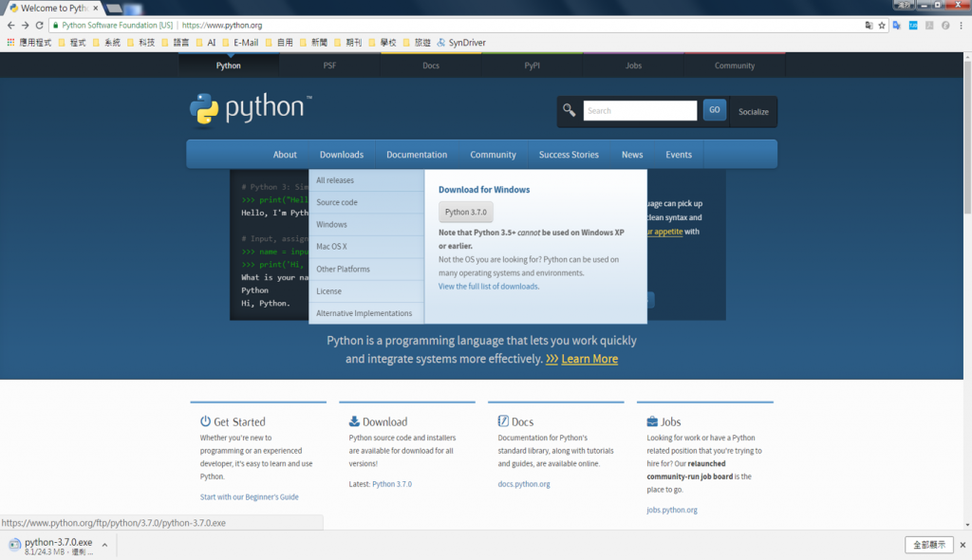The image size is (972, 560).
Task: Click the apps grid icon in bookmarks bar
Action: pos(10,42)
